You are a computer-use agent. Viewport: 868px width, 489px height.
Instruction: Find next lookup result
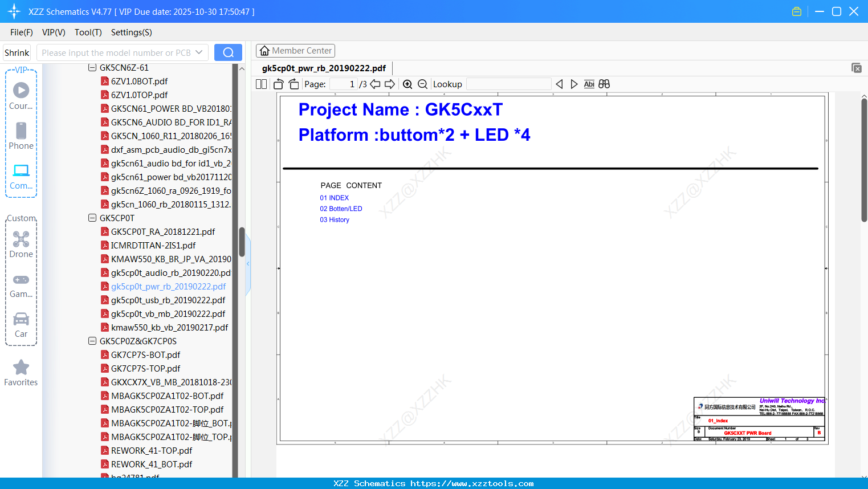click(x=574, y=84)
